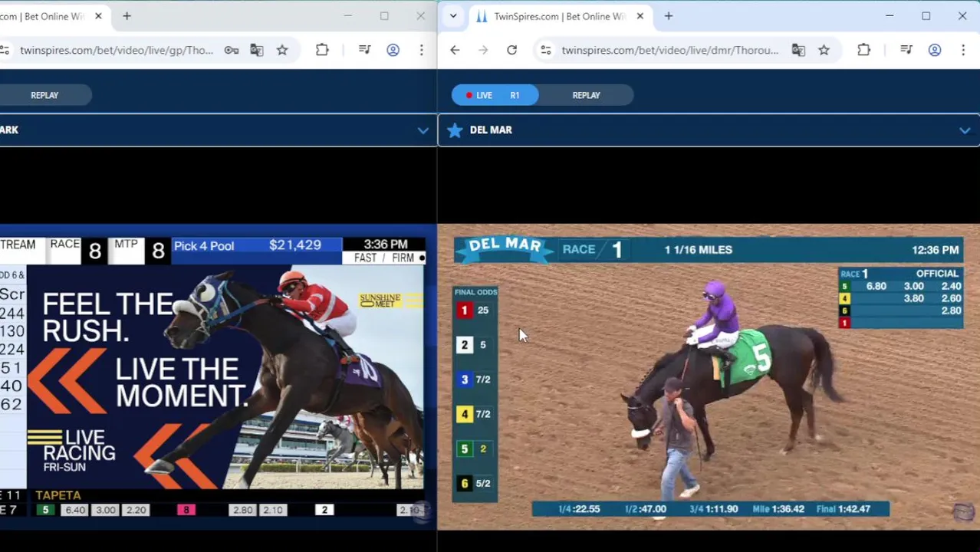
Task: Click the 'Pick 4 Pool' text in the left video
Action: click(203, 245)
